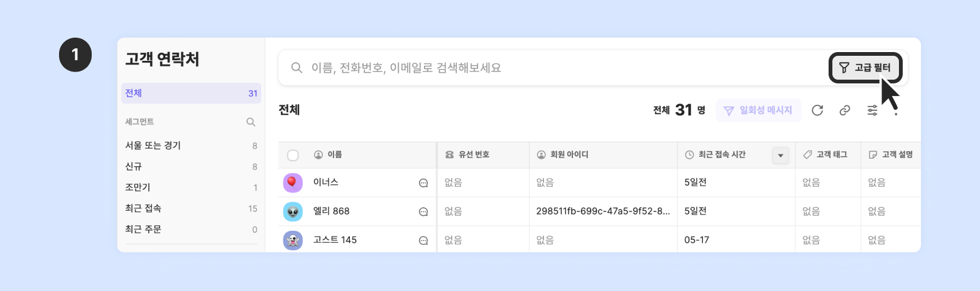The image size is (980, 291).
Task: Click the 고스트 145 ghost avatar
Action: 293,240
